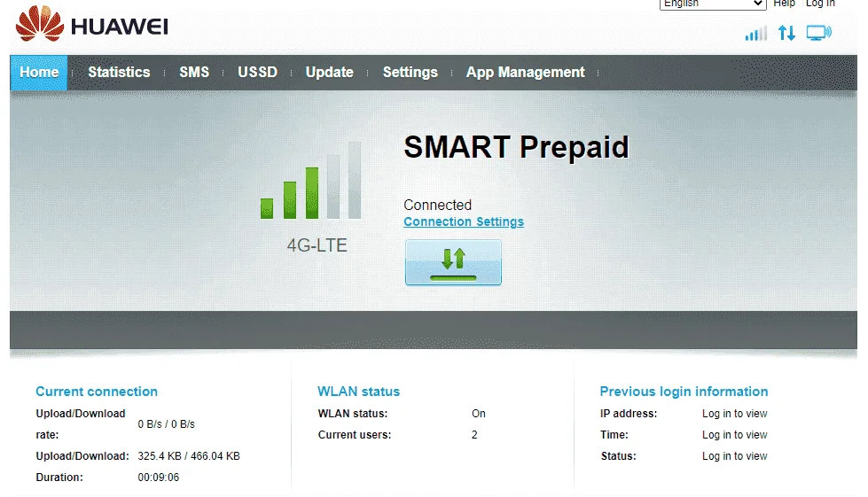Click Log in to view beside IP address

point(735,414)
